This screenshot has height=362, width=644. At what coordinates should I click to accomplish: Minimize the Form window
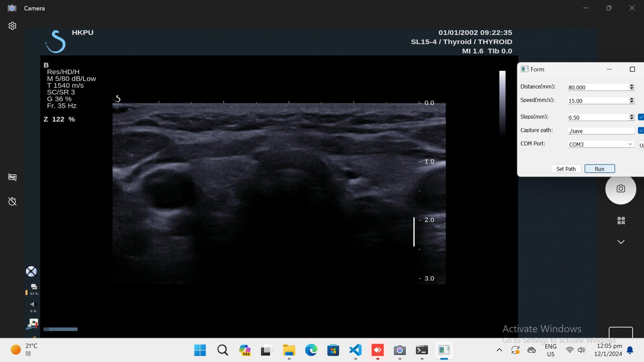pos(609,69)
